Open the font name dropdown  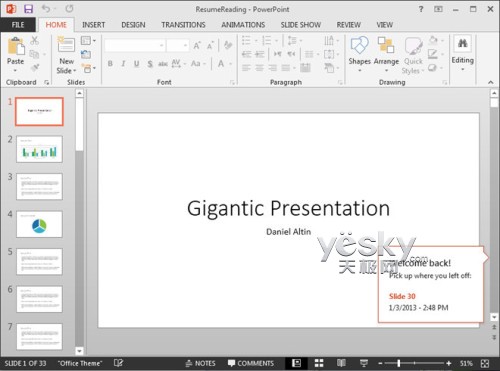(161, 45)
